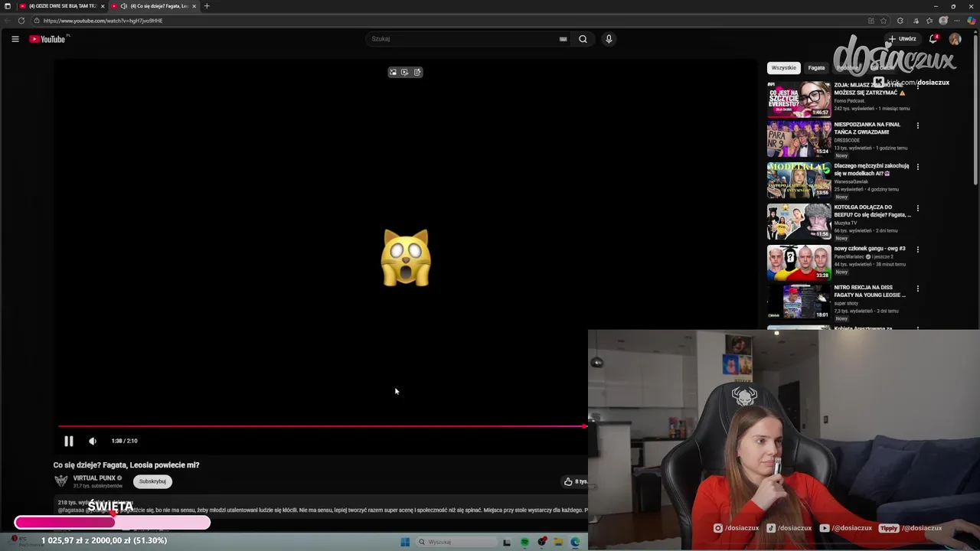The width and height of the screenshot is (980, 551).
Task: Click channel name 'Muzyka TV'
Action: tap(846, 223)
